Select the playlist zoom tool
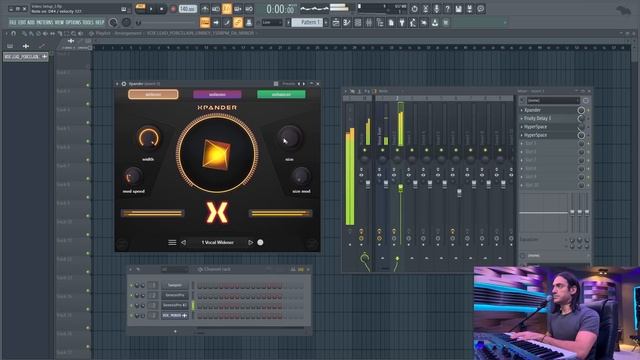640x360 pixels. 73,33
